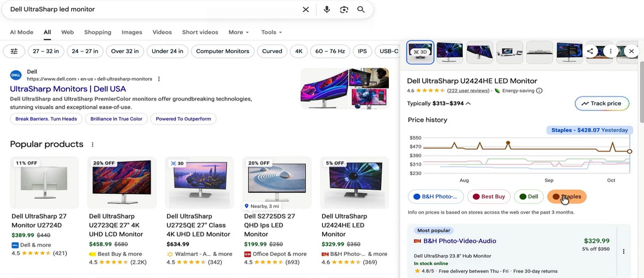Viewport: 644px width, 278px height.
Task: Open more options in product panel header
Action: pyautogui.click(x=611, y=51)
